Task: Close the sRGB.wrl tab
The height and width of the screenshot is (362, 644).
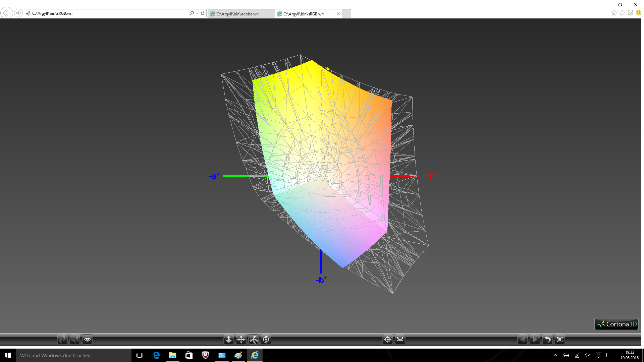Action: (x=338, y=14)
